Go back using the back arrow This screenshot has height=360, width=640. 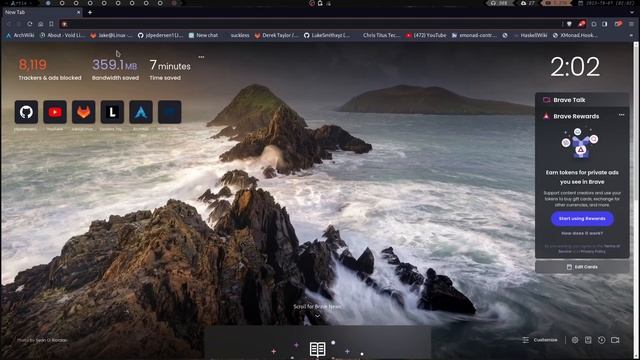[9, 24]
